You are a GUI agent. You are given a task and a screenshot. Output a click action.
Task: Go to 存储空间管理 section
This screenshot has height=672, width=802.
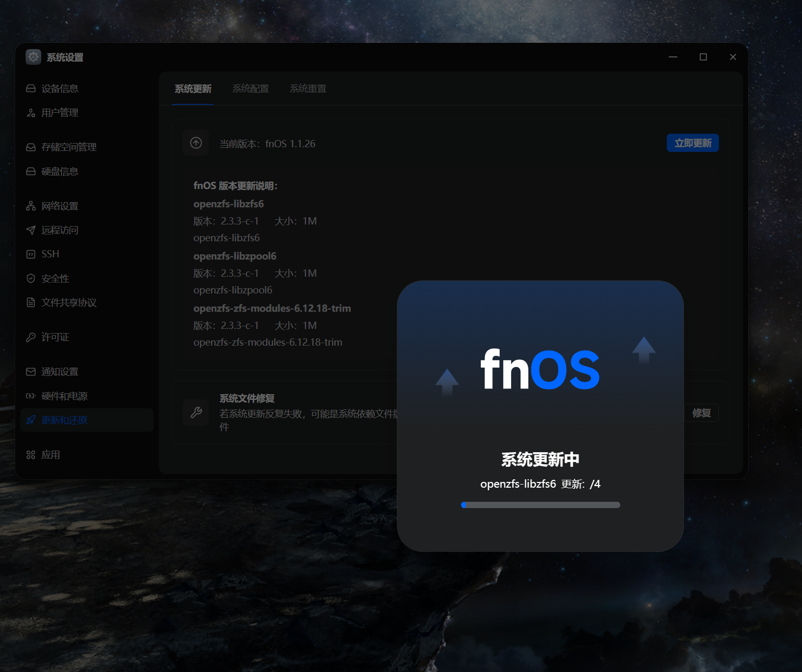87,147
